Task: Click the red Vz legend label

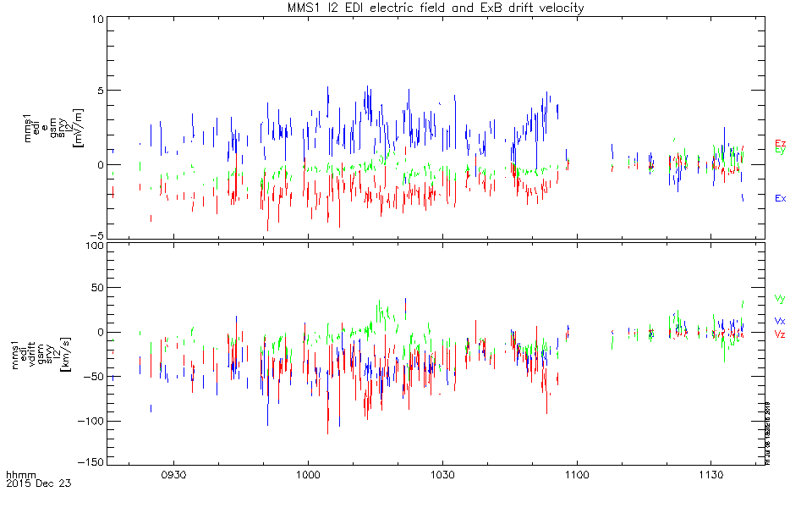Action: 780,335
